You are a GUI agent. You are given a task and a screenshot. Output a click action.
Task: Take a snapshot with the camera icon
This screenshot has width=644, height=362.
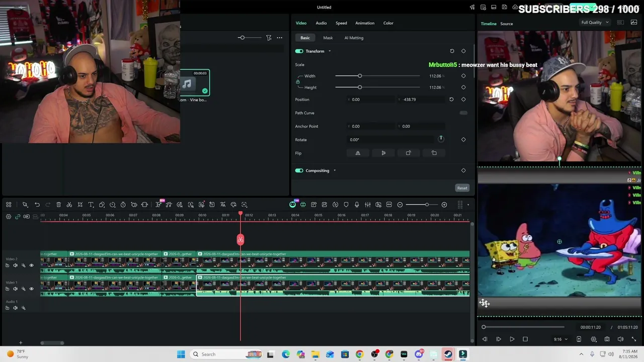click(x=607, y=339)
